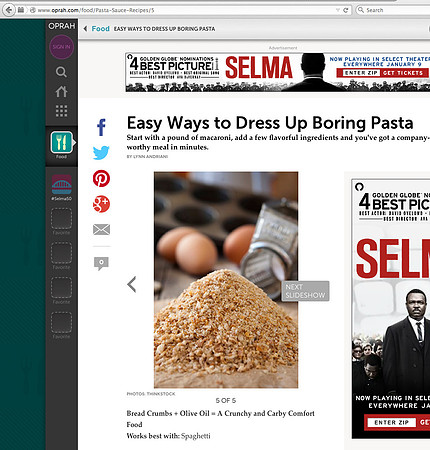Open the sidebar search magnifier icon

61,71
